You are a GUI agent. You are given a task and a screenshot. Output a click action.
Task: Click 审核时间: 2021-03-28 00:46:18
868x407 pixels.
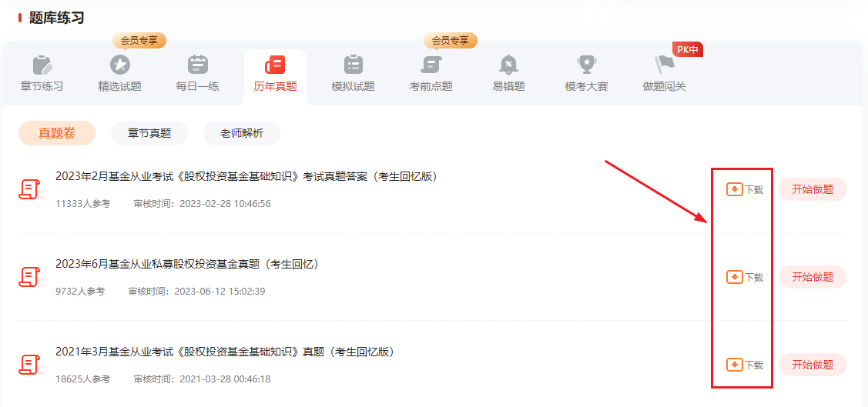202,379
